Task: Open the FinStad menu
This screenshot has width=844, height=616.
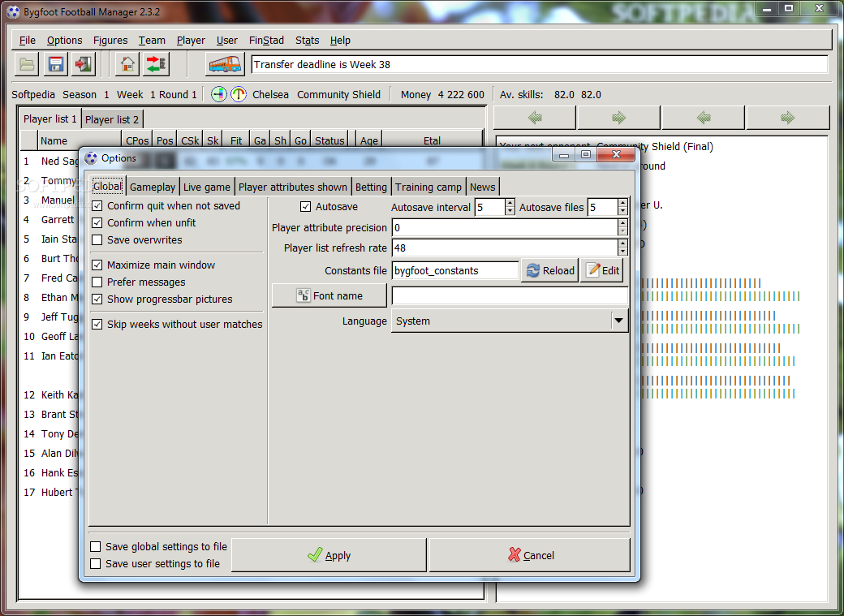Action: click(x=266, y=40)
